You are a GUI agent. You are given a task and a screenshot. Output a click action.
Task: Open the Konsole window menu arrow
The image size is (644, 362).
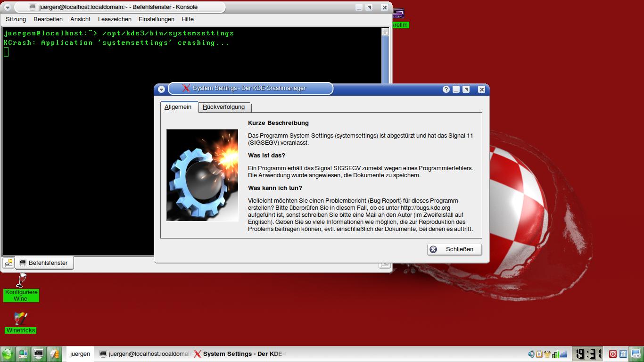pos(8,8)
